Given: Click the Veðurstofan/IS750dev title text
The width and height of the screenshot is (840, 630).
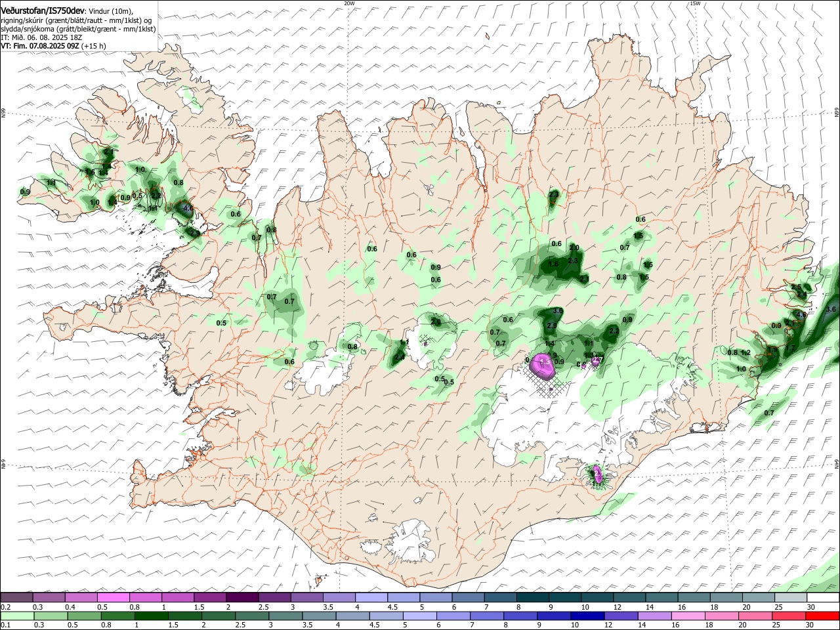Looking at the screenshot, I should (43, 11).
